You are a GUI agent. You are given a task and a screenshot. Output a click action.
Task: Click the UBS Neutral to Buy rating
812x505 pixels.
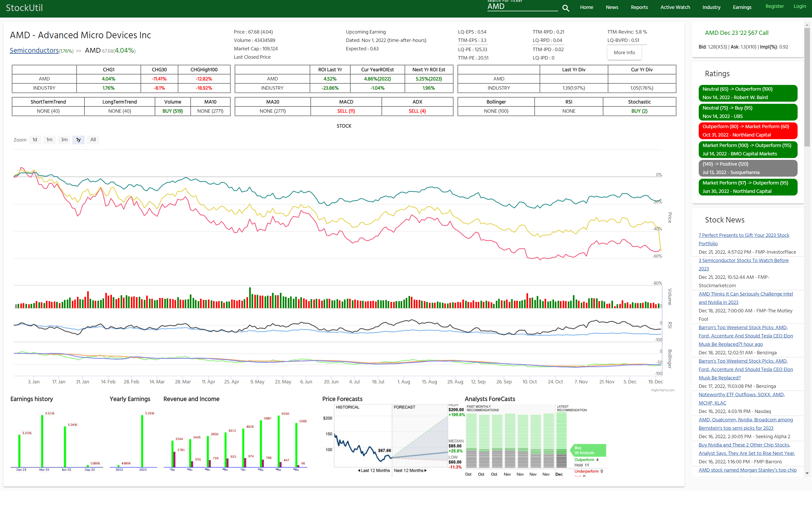pyautogui.click(x=748, y=112)
